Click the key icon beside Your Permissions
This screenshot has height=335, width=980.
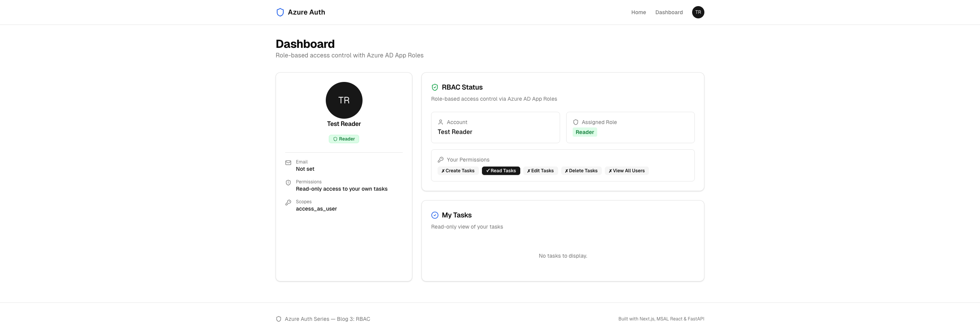tap(440, 160)
